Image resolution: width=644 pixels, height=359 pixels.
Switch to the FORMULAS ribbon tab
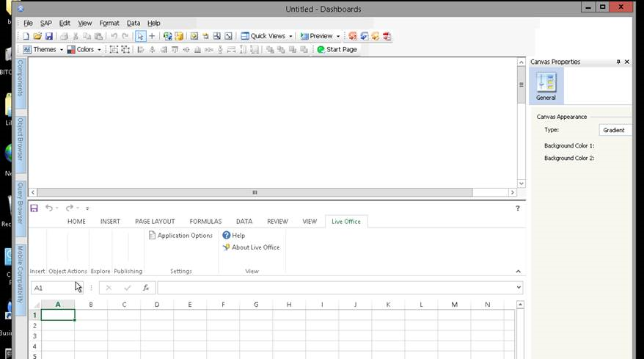click(x=205, y=221)
